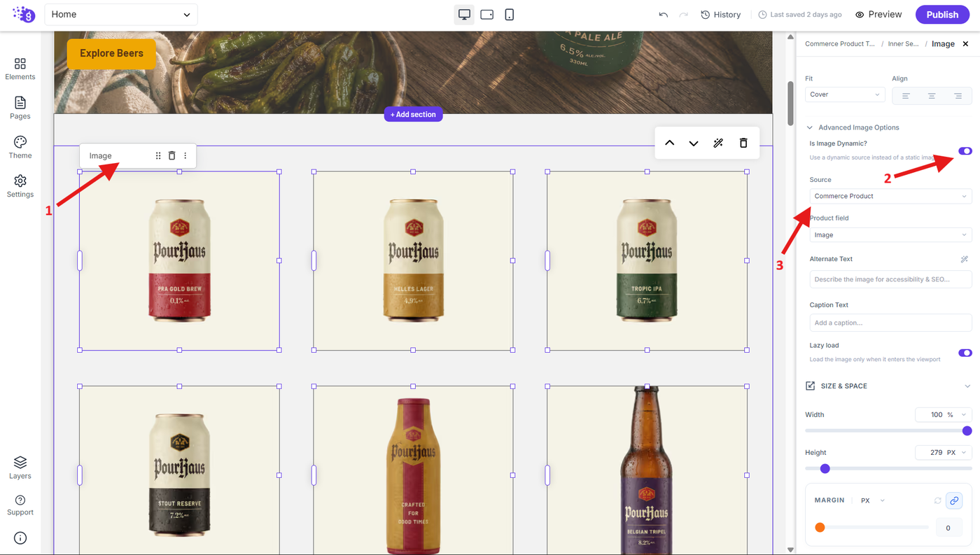Image resolution: width=980 pixels, height=555 pixels.
Task: Open the Layers panel
Action: point(20,468)
